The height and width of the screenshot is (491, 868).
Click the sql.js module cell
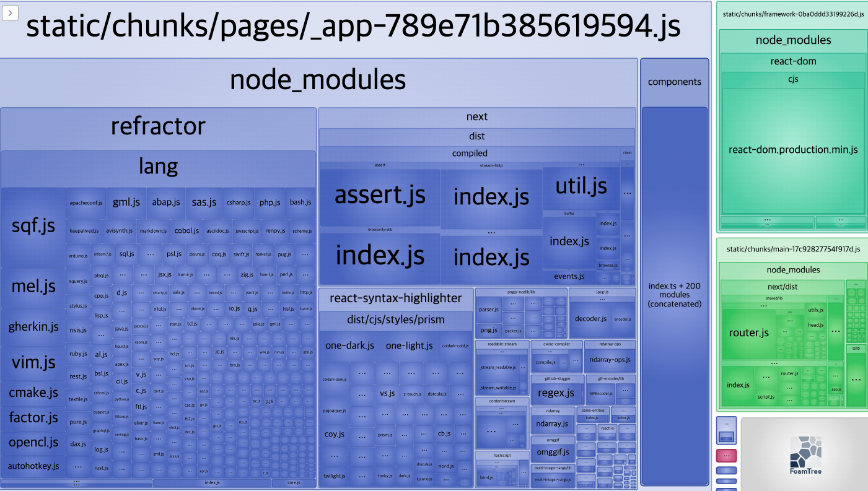[x=126, y=254]
